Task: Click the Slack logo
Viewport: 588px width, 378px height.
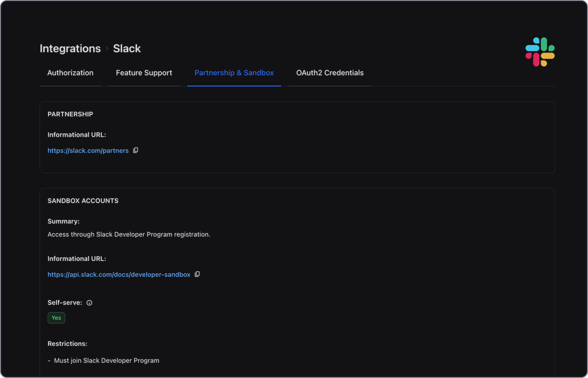Action: pyautogui.click(x=540, y=52)
